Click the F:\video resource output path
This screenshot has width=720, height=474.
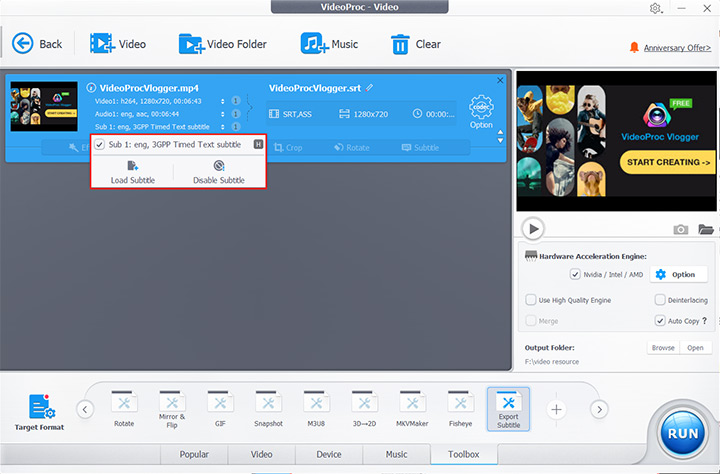(552, 362)
